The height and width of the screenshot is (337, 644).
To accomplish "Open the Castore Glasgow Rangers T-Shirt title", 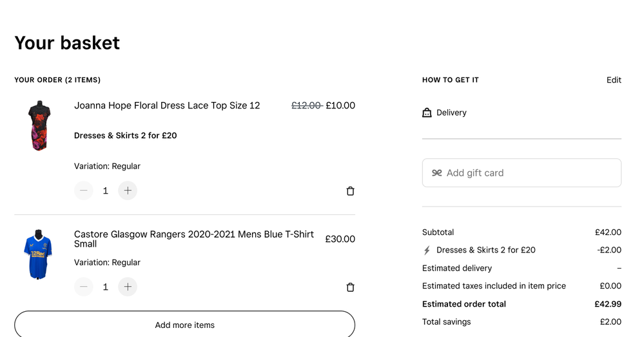I will coord(193,239).
